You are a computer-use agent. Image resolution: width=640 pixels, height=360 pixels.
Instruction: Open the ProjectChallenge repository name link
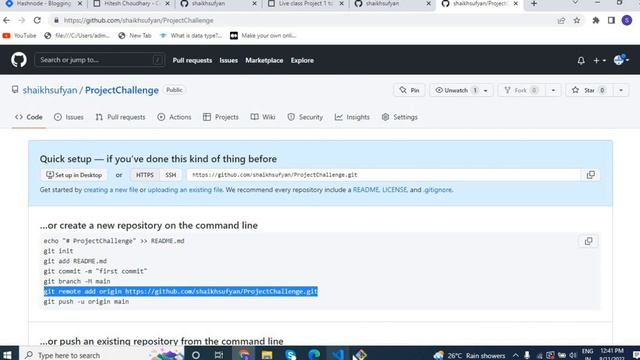(122, 90)
